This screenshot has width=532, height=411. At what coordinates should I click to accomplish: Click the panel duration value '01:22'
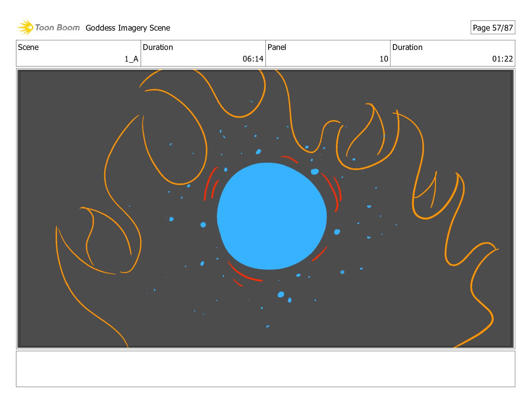pos(502,59)
